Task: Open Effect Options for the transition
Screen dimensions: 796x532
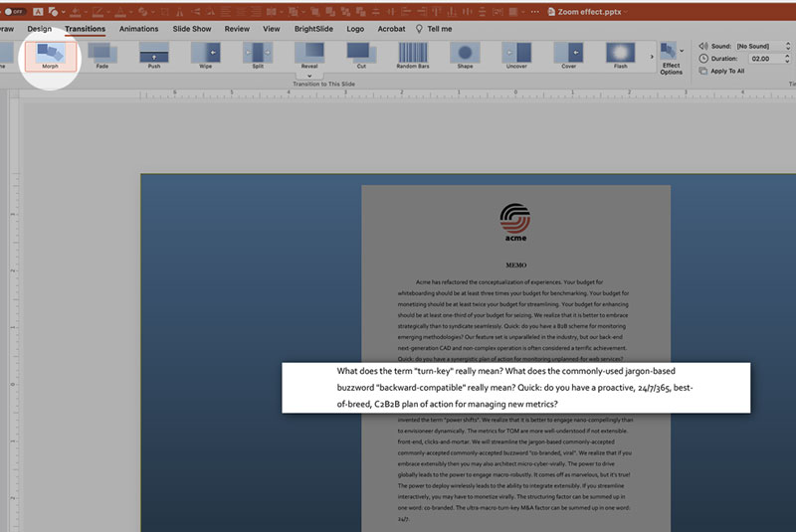Action: pyautogui.click(x=671, y=59)
